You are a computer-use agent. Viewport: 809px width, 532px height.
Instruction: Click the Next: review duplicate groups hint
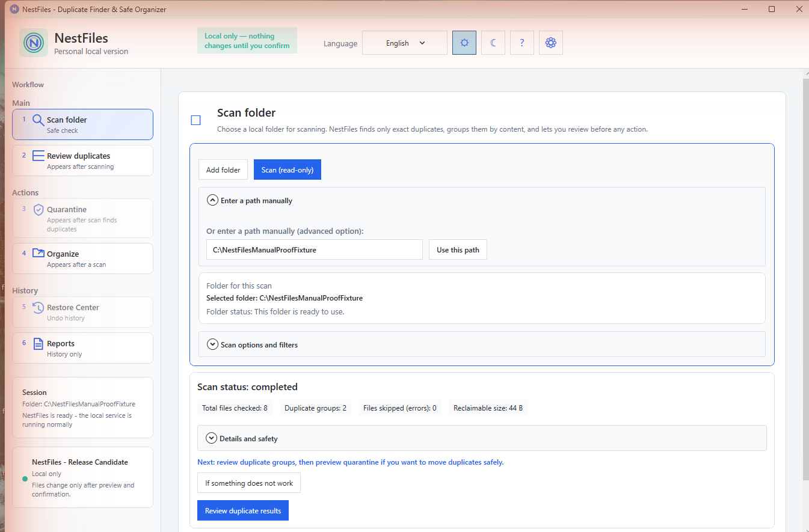coord(351,462)
